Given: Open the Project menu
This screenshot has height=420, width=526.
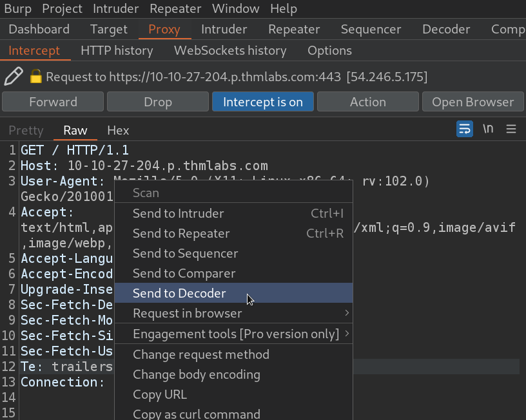Looking at the screenshot, I should [x=62, y=9].
